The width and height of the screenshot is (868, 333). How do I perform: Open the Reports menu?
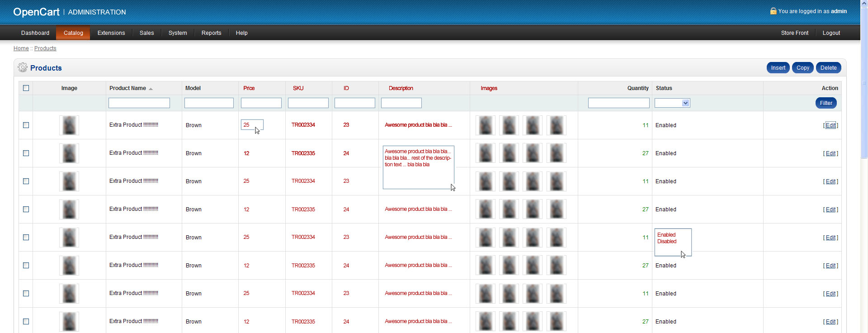(212, 33)
